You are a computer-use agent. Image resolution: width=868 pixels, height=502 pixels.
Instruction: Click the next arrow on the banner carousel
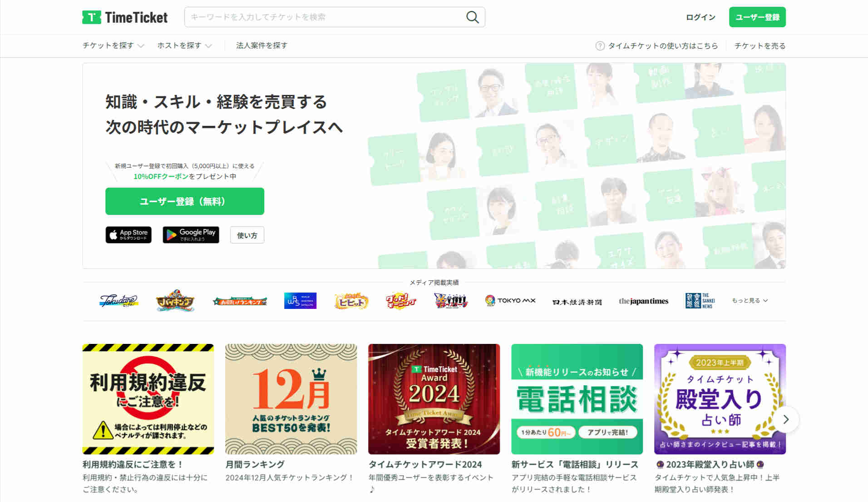pos(786,419)
